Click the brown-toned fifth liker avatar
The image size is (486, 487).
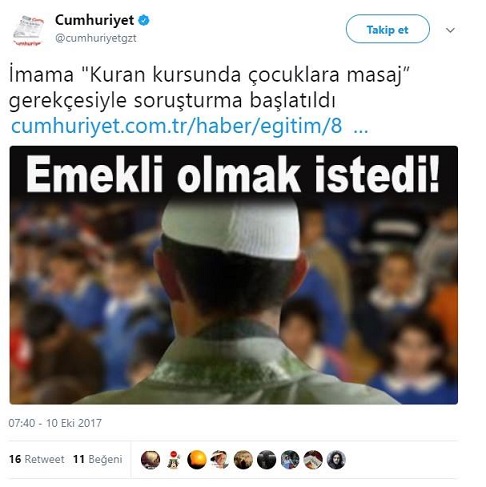(x=243, y=460)
